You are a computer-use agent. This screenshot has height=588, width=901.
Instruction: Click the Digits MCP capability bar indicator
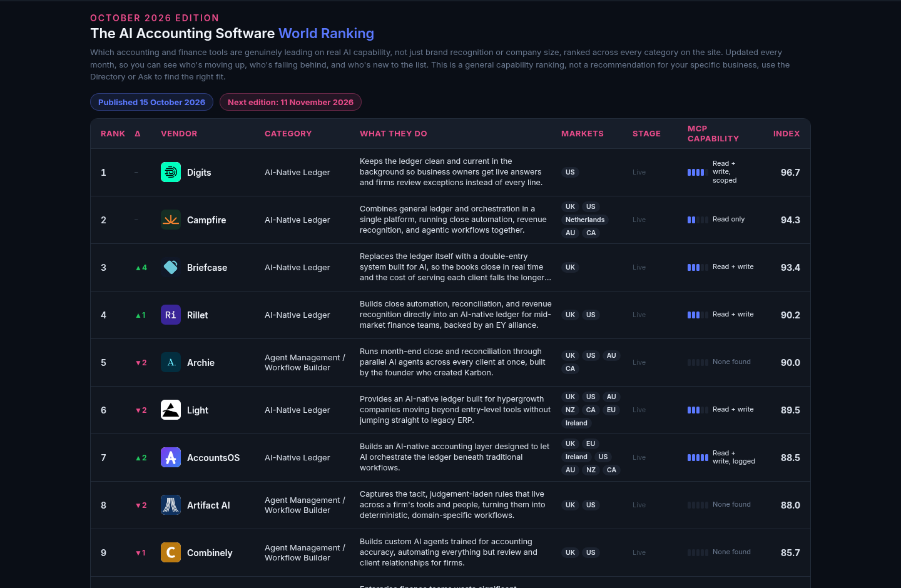pos(698,172)
